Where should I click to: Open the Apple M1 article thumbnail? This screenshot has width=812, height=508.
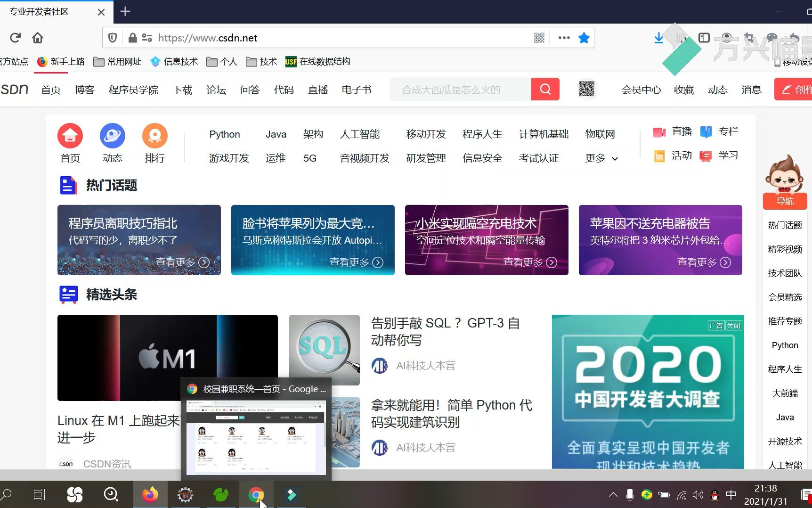click(168, 358)
